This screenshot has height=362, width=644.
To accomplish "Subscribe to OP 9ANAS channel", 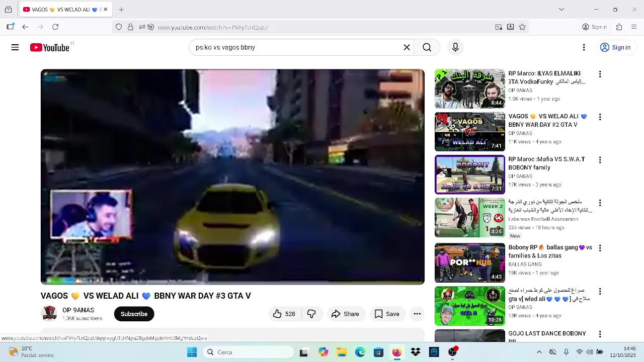I will (134, 314).
